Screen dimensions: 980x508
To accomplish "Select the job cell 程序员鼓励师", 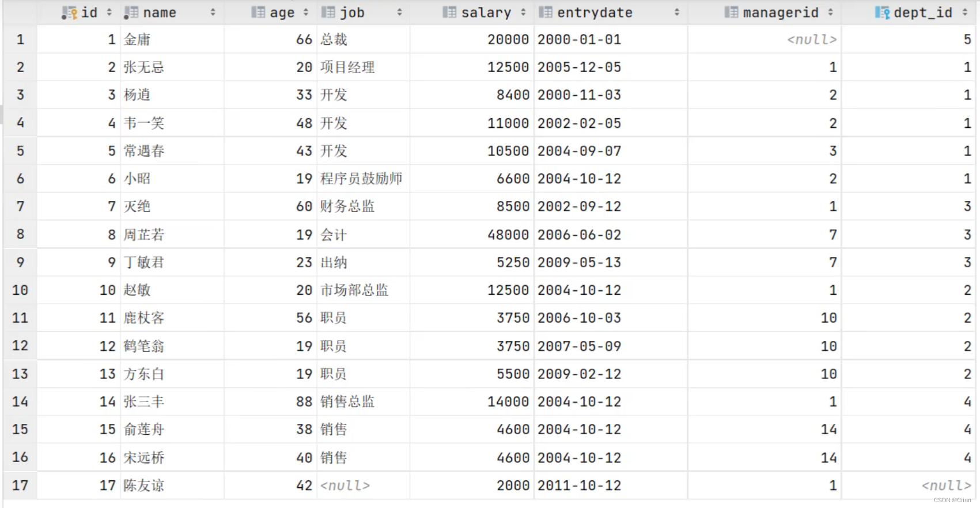I will point(363,179).
